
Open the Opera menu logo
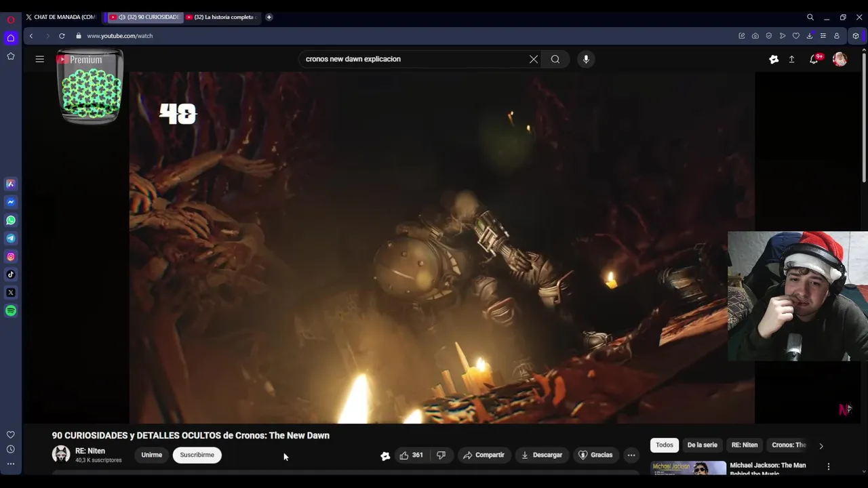coord(11,20)
